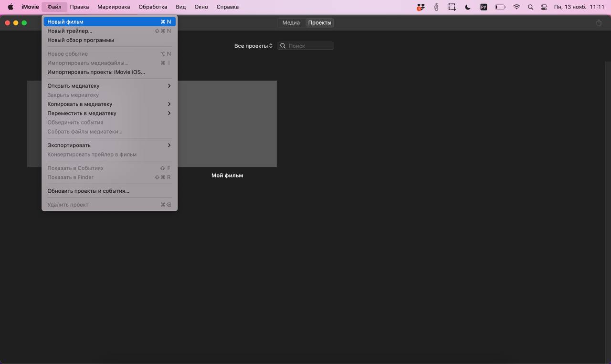
Task: Choose Обновить проекты и события…
Action: [x=109, y=191]
